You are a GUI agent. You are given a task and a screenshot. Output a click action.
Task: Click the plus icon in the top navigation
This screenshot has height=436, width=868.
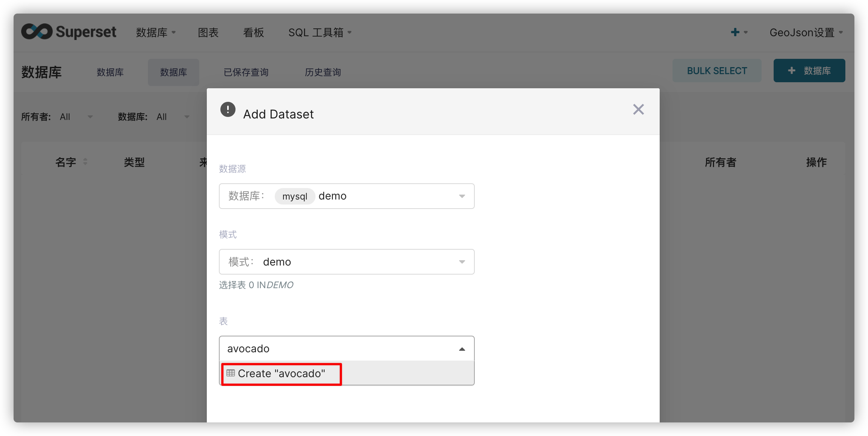click(735, 32)
